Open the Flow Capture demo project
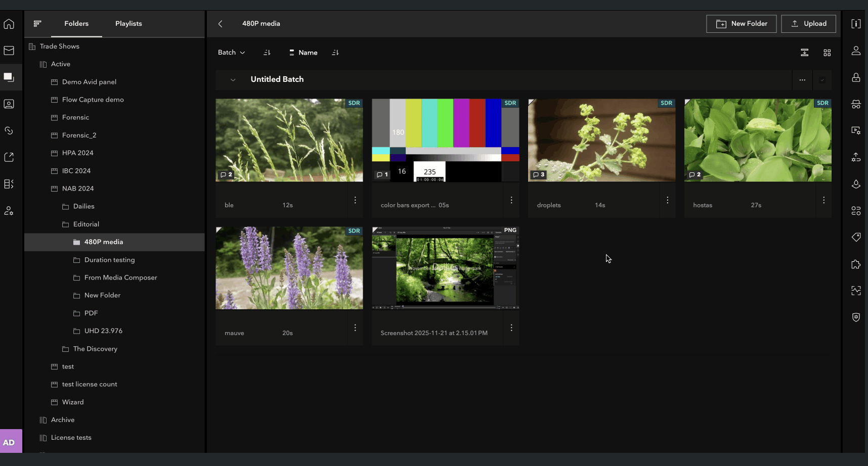868x466 pixels. pyautogui.click(x=93, y=100)
